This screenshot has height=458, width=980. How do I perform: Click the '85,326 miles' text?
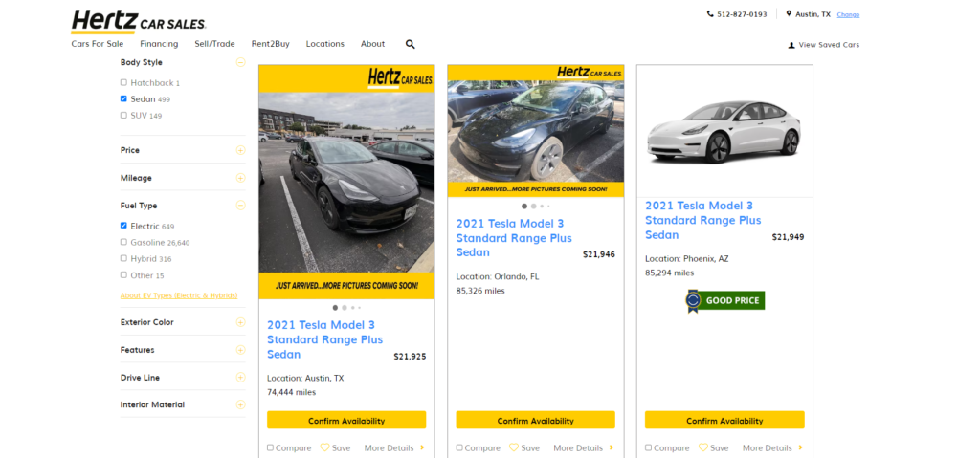click(480, 291)
